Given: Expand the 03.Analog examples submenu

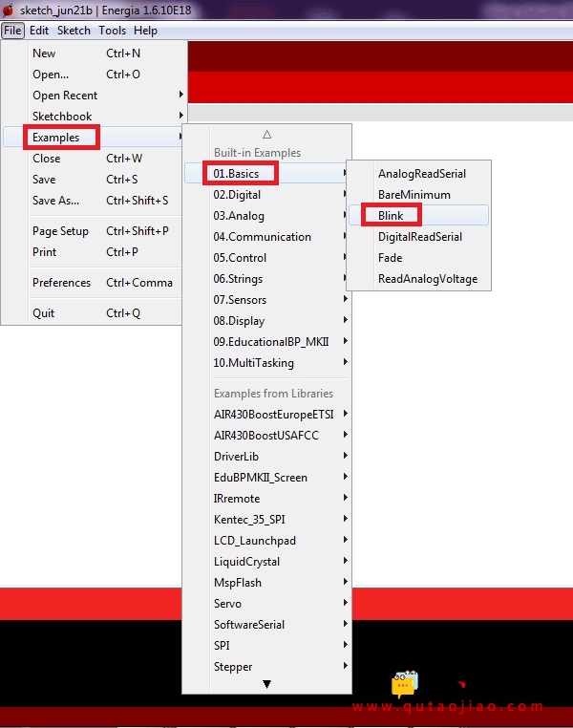Looking at the screenshot, I should pyautogui.click(x=266, y=215).
